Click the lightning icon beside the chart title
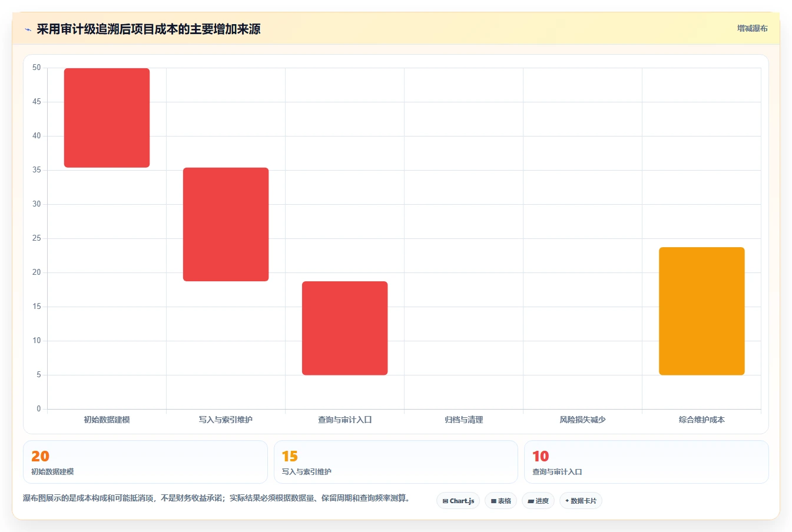Image resolution: width=792 pixels, height=532 pixels. tap(28, 29)
